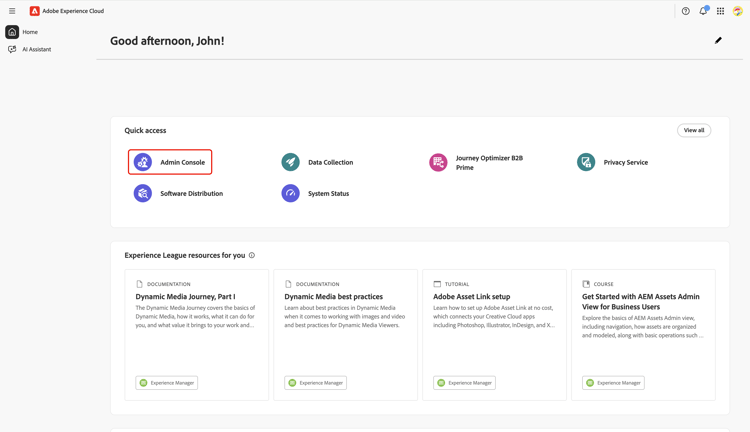750x432 pixels.
Task: Open the hamburger navigation menu
Action: point(12,11)
